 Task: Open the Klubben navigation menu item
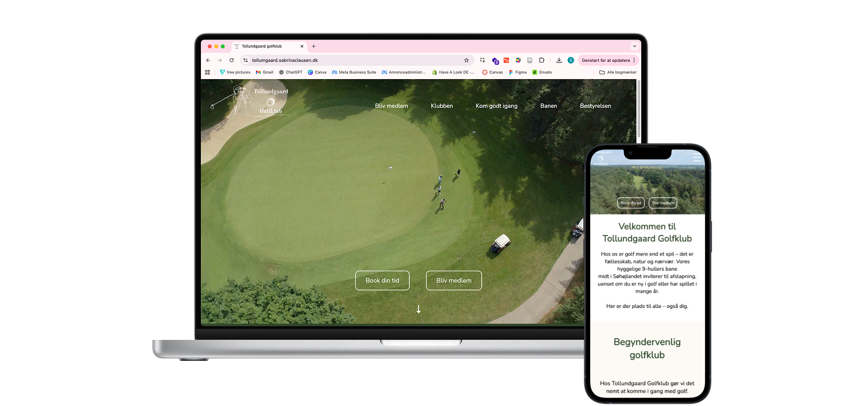(442, 106)
